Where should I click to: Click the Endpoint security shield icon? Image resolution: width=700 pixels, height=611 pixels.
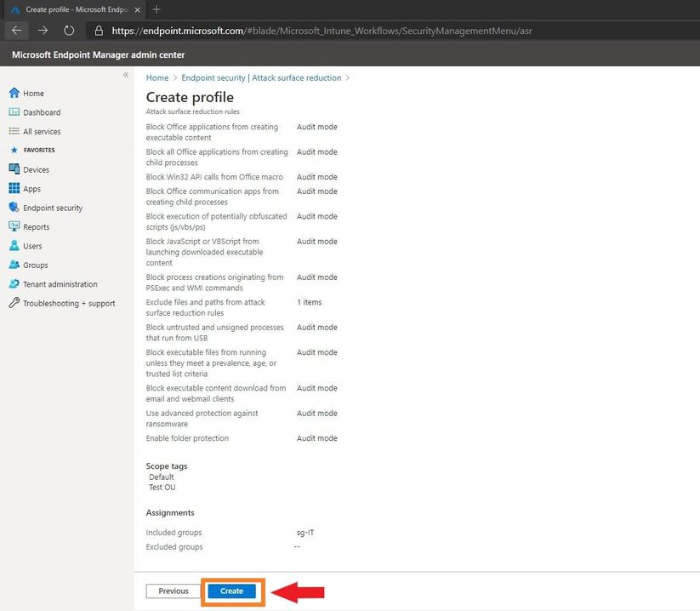pos(14,208)
